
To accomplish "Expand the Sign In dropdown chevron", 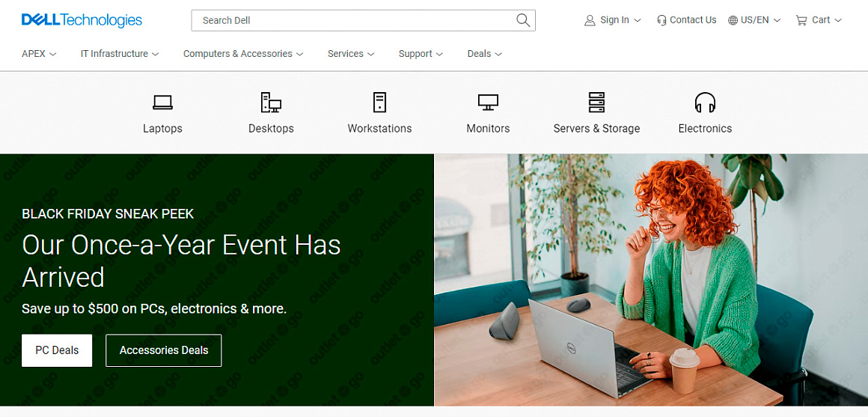I will pyautogui.click(x=638, y=20).
